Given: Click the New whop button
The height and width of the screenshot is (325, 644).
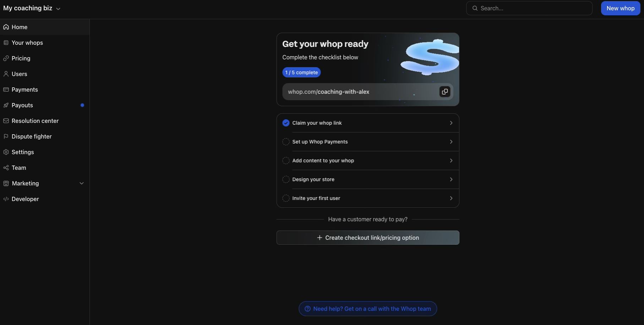Looking at the screenshot, I should [x=620, y=8].
